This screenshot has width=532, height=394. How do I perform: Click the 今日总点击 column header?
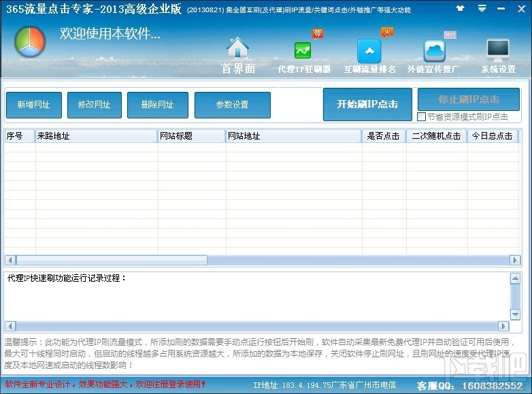[493, 136]
